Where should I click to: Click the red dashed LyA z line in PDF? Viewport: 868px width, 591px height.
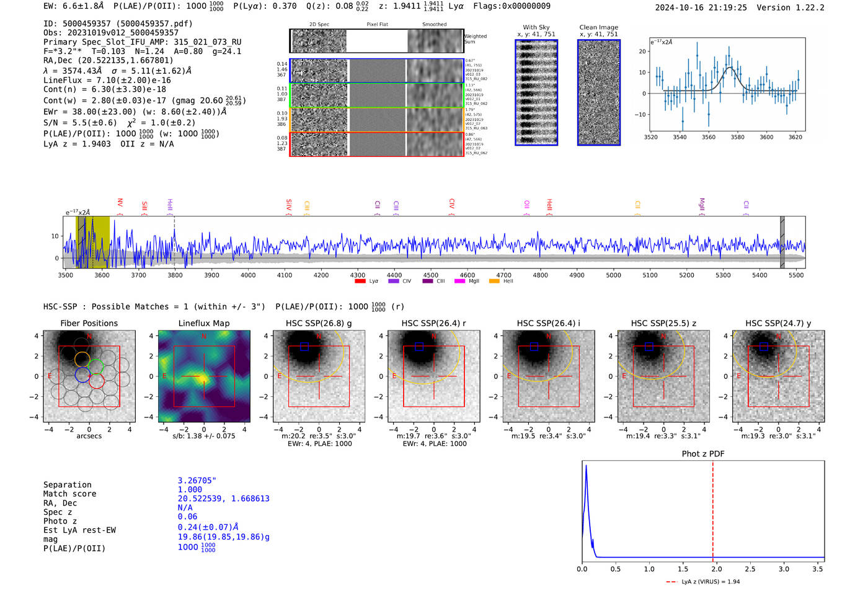click(x=713, y=511)
